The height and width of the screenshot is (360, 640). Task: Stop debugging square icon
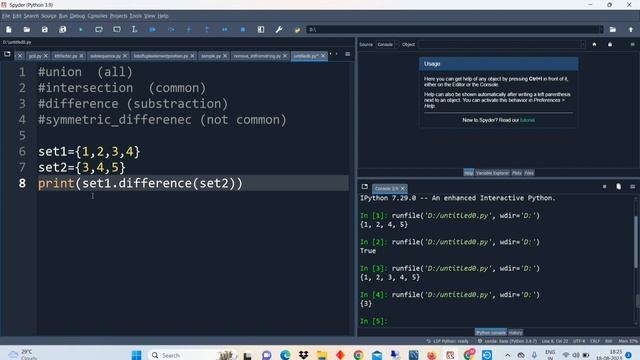pyautogui.click(x=242, y=29)
